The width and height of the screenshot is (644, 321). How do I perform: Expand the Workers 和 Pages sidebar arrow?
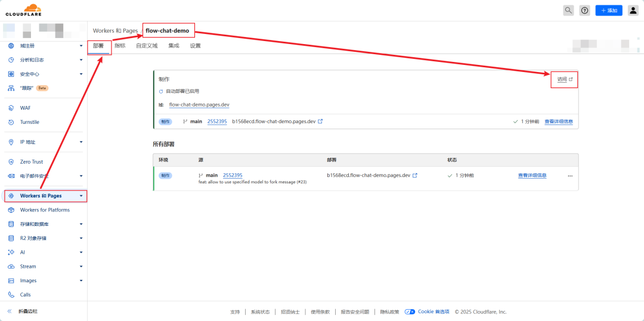point(81,196)
